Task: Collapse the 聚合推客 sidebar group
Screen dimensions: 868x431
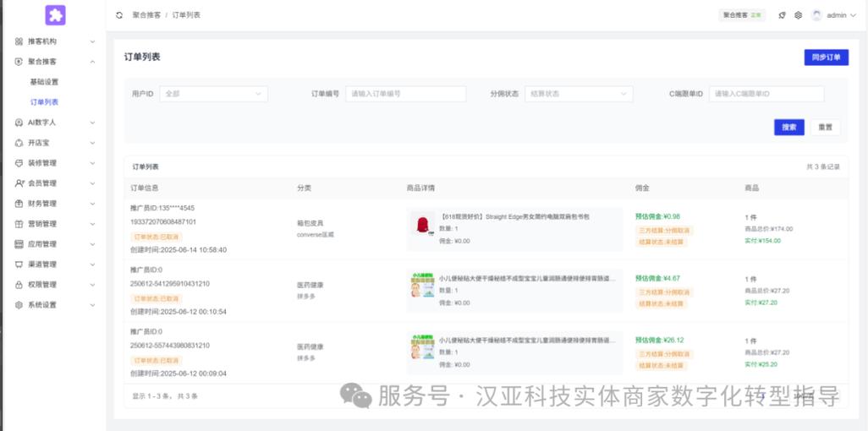Action: point(92,62)
